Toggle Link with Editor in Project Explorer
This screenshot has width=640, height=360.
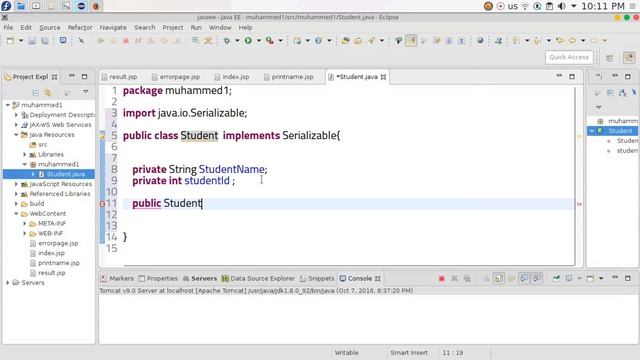tap(48, 93)
